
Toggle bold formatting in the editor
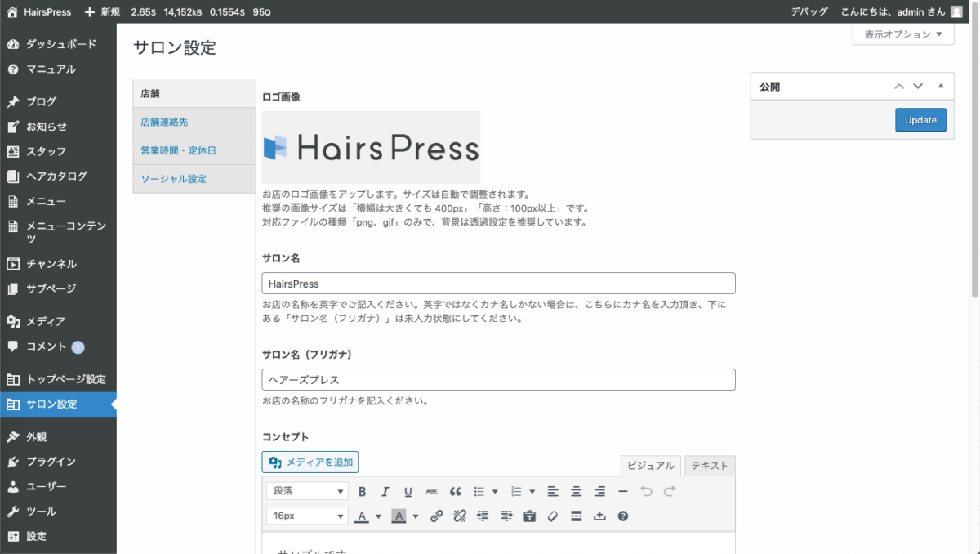tap(362, 491)
